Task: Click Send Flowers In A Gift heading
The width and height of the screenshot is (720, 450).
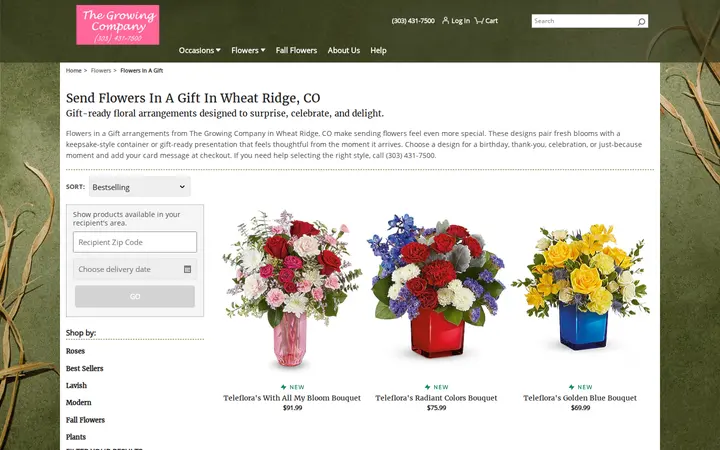Action: [193, 98]
